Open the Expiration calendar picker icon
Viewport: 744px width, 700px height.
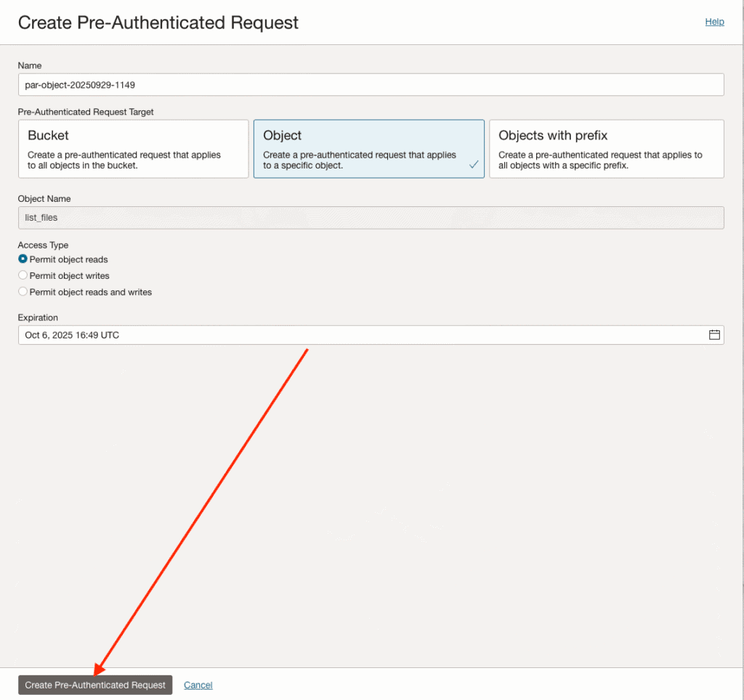click(714, 335)
